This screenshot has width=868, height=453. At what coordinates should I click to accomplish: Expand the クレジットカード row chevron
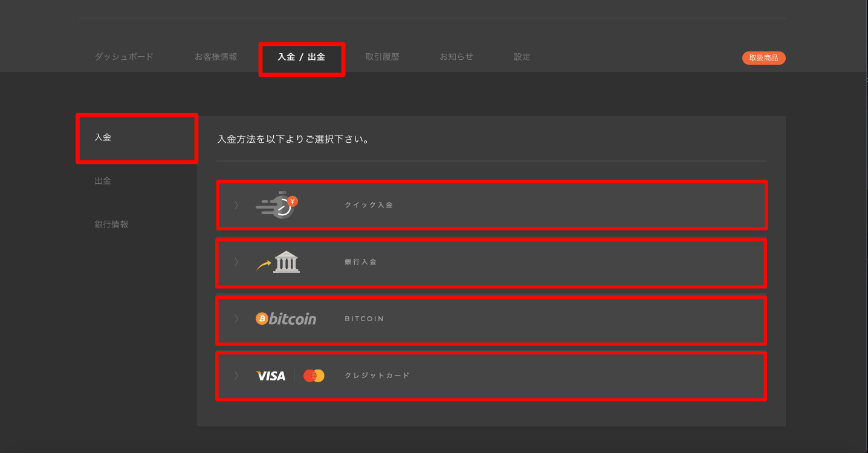(x=236, y=376)
